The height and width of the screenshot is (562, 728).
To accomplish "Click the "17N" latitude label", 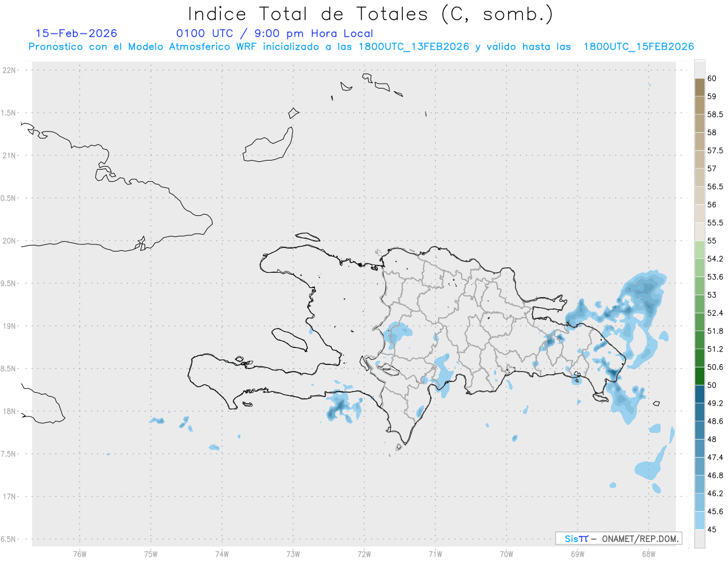I will coord(10,497).
